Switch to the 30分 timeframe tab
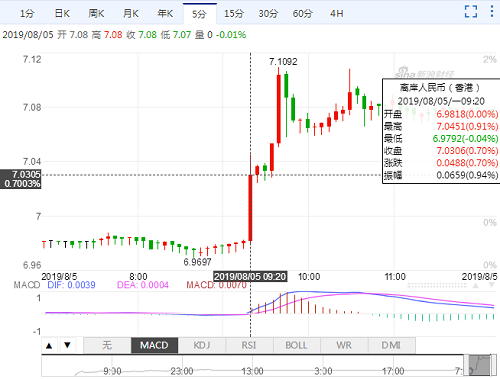The height and width of the screenshot is (379, 500). pos(268,14)
